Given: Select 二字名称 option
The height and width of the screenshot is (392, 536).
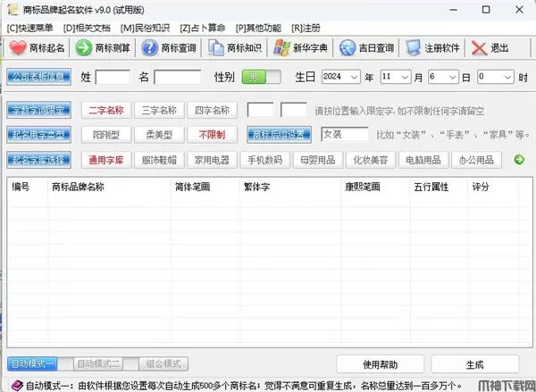Looking at the screenshot, I should pyautogui.click(x=106, y=111).
